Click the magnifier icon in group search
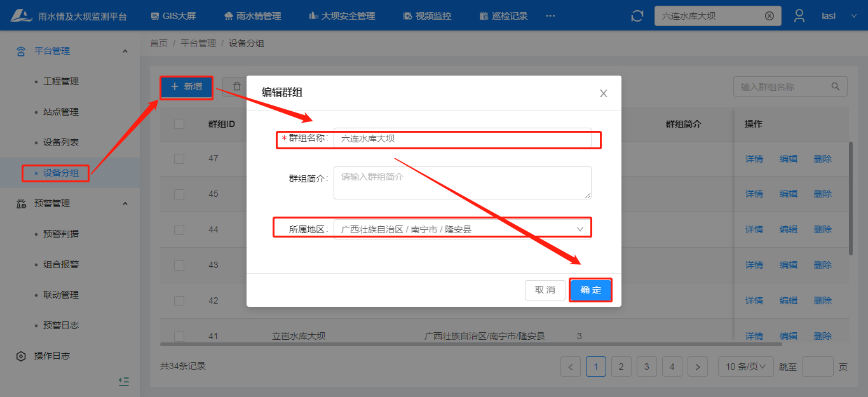 pos(836,86)
